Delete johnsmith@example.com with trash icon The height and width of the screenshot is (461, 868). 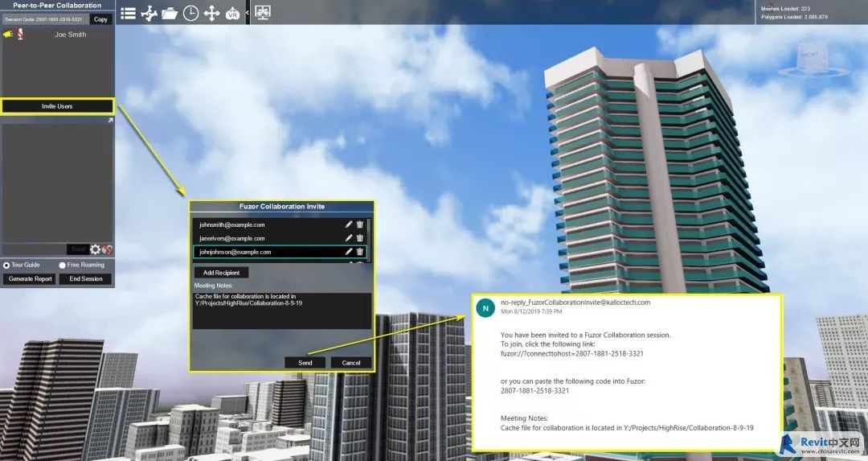(360, 224)
